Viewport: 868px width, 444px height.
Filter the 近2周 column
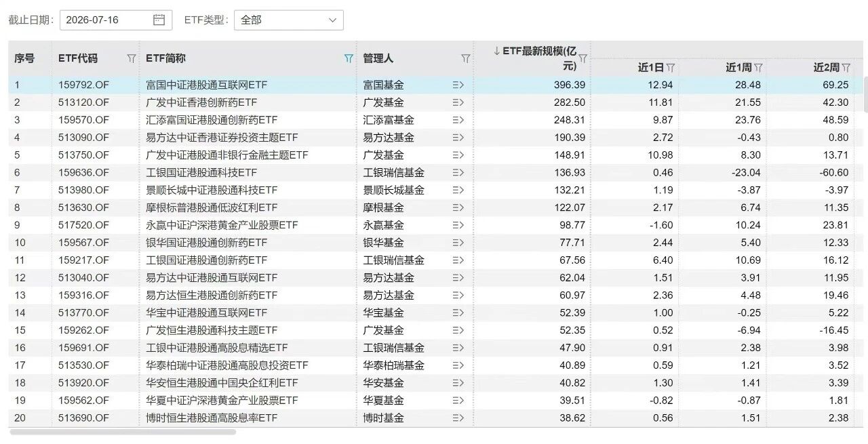846,67
